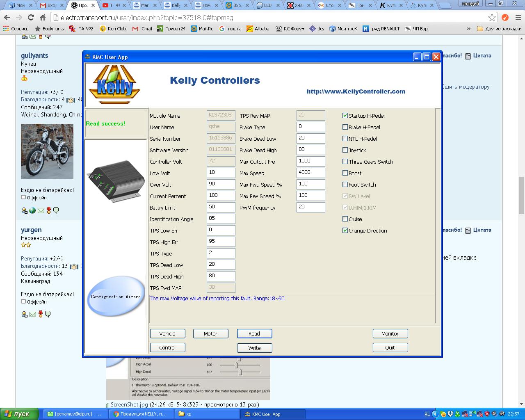The image size is (525, 420).
Task: Bookmark this page with the star icon
Action: [x=492, y=18]
